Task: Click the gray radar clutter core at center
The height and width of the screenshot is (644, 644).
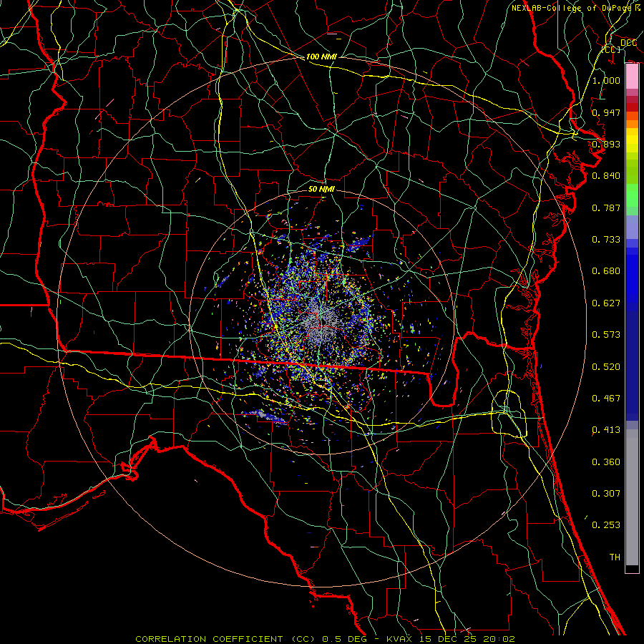Action: 321,323
